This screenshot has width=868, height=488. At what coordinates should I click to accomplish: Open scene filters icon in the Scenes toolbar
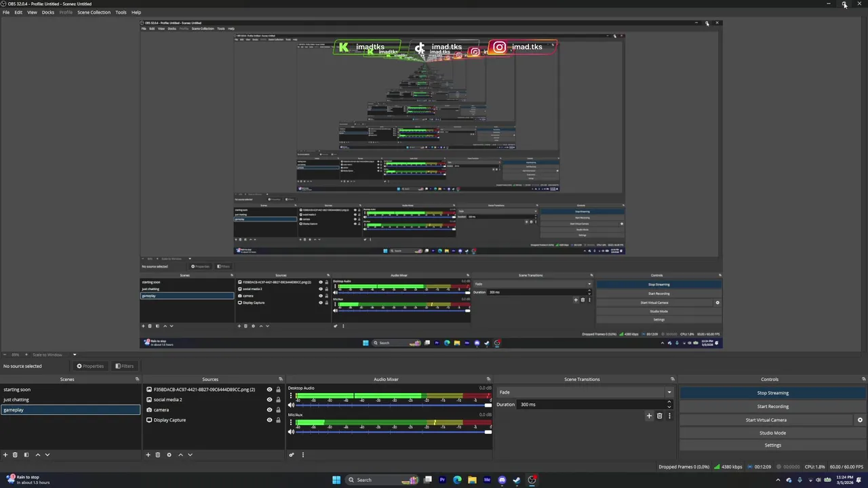pos(26,455)
